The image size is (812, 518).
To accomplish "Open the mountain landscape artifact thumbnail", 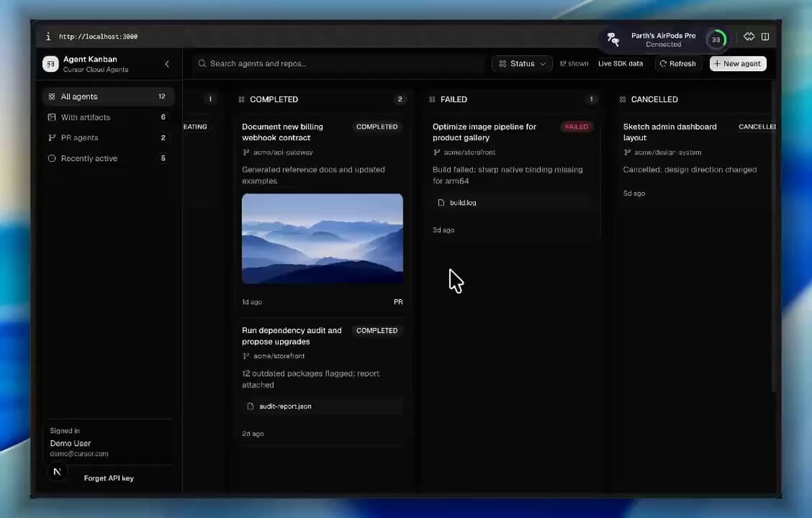I will click(x=322, y=239).
